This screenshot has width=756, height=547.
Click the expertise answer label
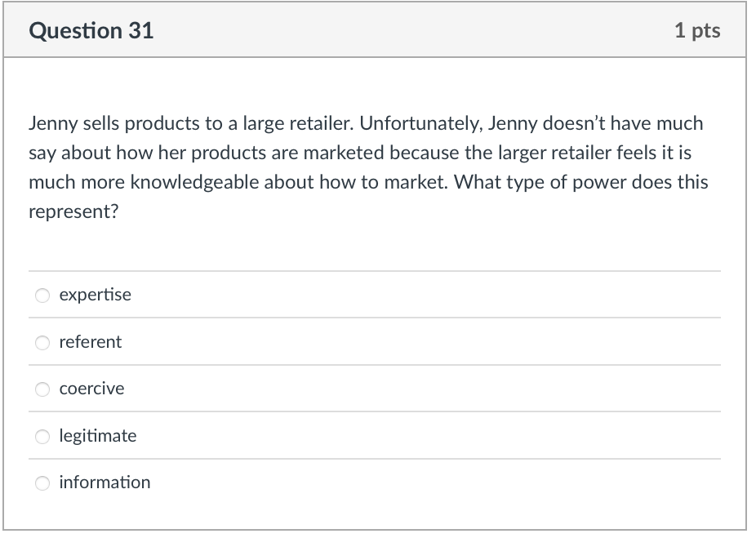pos(94,296)
